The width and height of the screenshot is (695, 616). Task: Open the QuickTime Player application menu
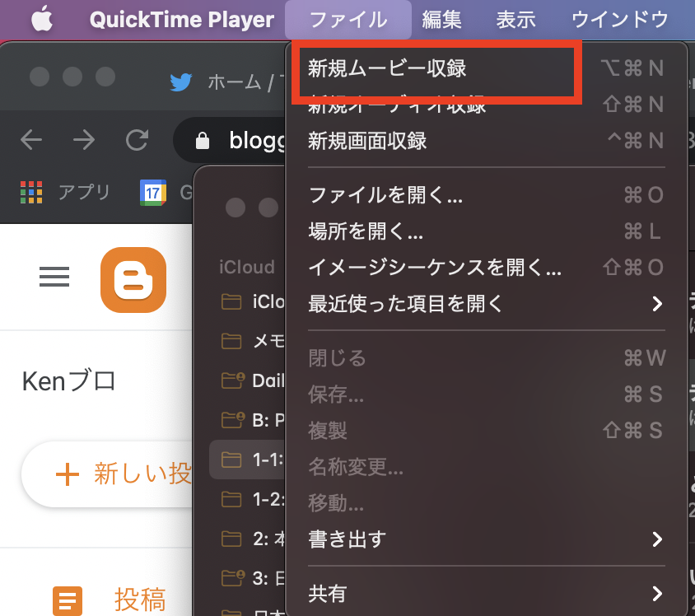point(182,20)
